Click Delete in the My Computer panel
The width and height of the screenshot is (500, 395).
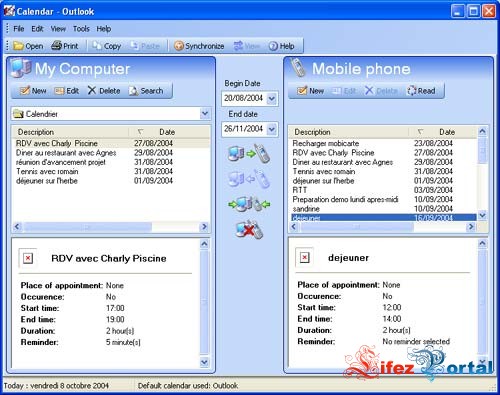[104, 91]
